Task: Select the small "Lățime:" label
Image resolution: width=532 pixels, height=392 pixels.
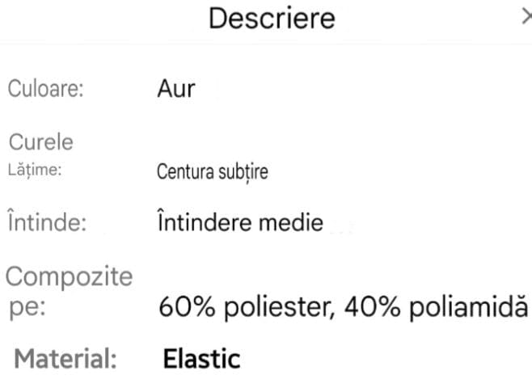Action: (35, 170)
